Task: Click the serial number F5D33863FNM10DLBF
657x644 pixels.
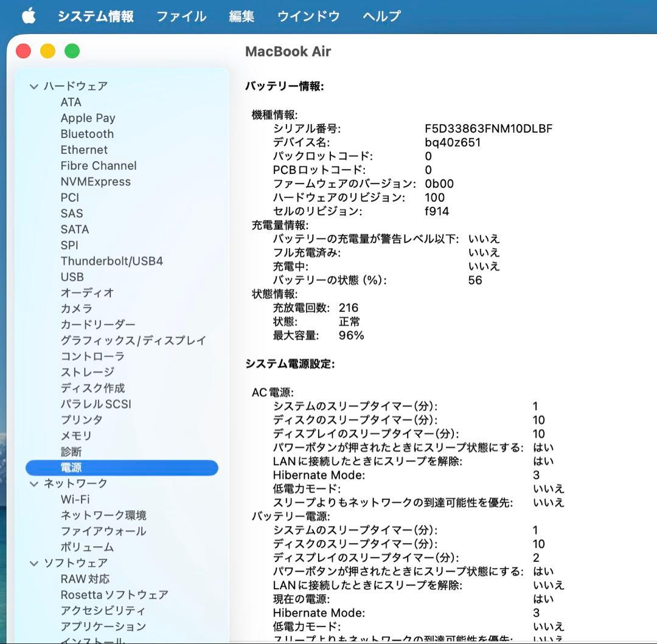Action: [x=488, y=128]
